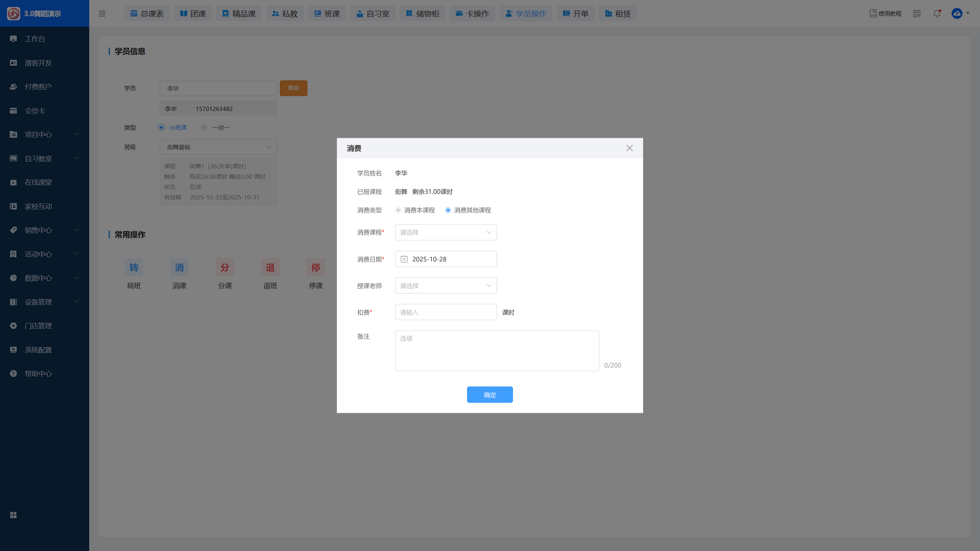Click the 分课 split lesson icon
The width and height of the screenshot is (980, 551).
(225, 268)
